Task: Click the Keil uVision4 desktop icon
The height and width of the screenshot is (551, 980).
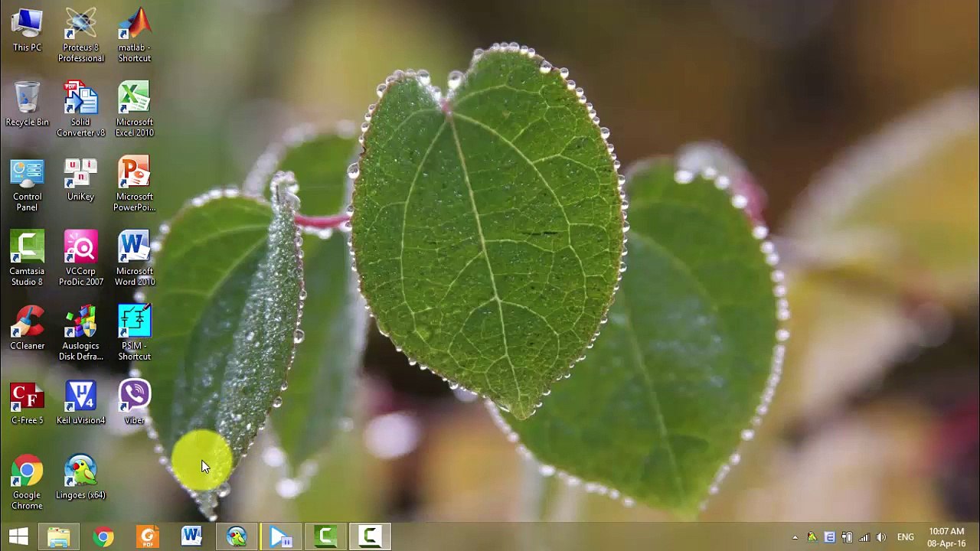Action: tap(80, 398)
